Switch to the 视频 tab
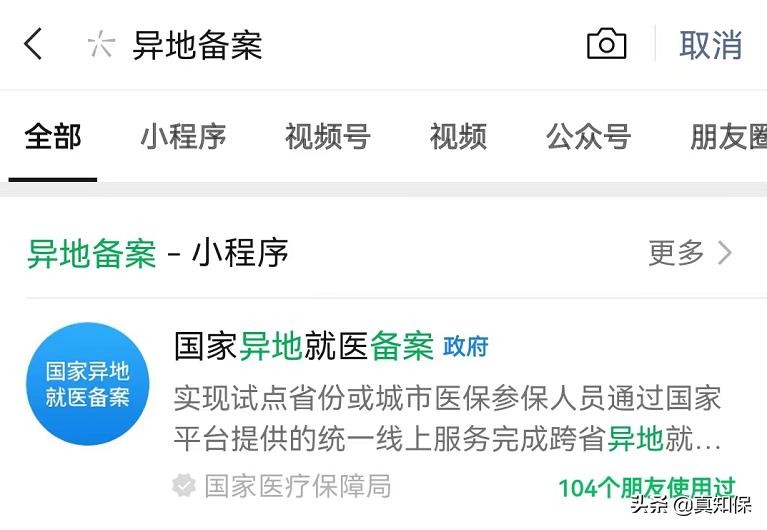The image size is (767, 530). point(458,137)
